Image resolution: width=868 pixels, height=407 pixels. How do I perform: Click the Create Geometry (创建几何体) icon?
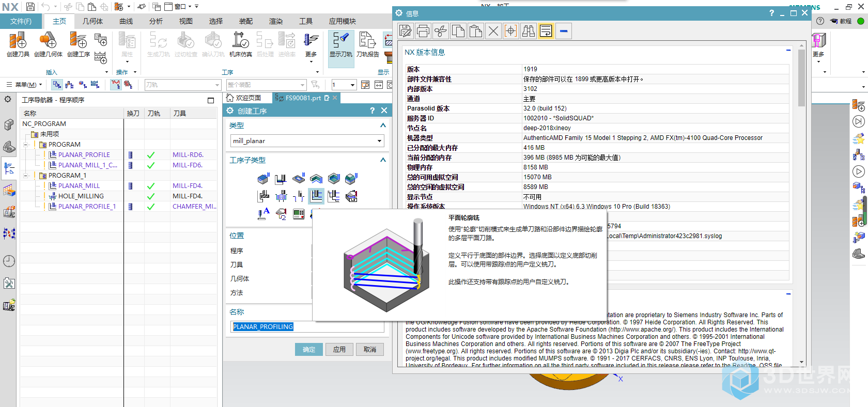[48, 44]
